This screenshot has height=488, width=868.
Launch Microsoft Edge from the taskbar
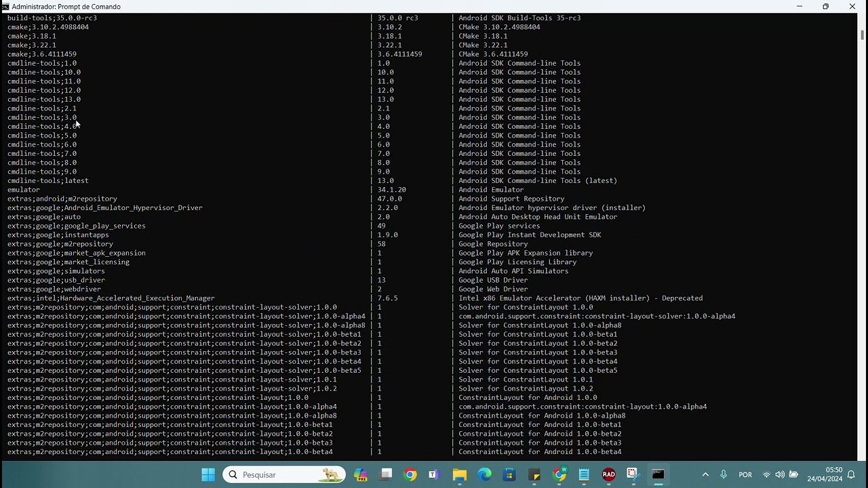pos(484,474)
